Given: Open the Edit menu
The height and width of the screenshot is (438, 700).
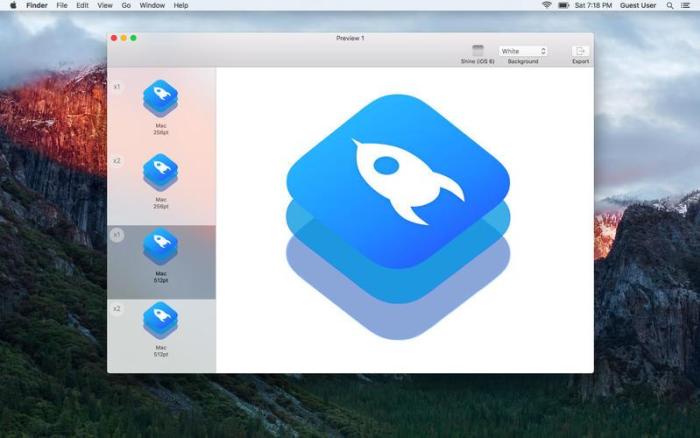Looking at the screenshot, I should tap(82, 5).
